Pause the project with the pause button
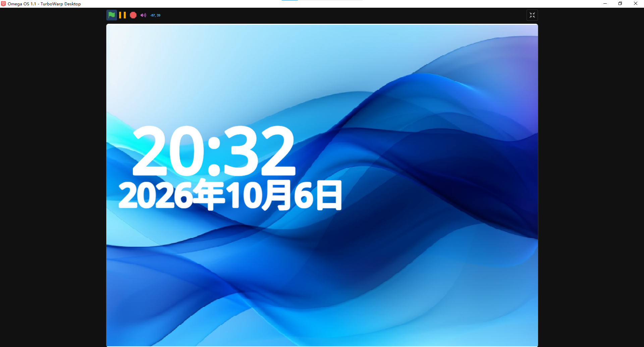This screenshot has height=347, width=644. click(122, 15)
